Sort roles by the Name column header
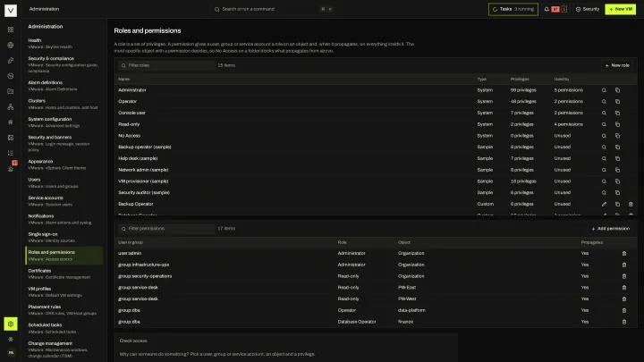 click(x=124, y=80)
